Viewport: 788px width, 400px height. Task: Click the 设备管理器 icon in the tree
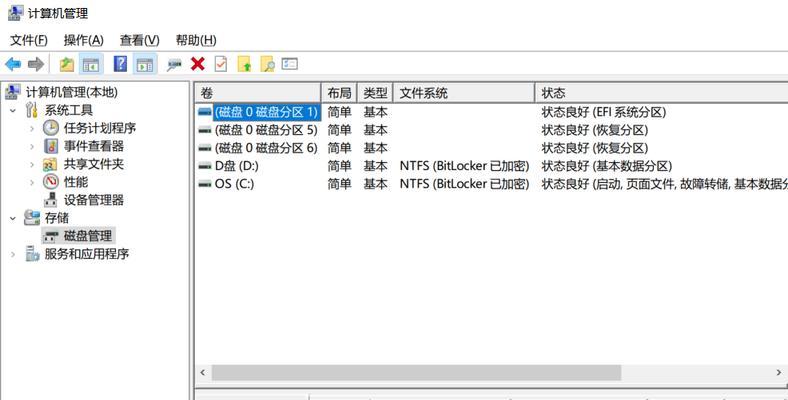pos(51,200)
